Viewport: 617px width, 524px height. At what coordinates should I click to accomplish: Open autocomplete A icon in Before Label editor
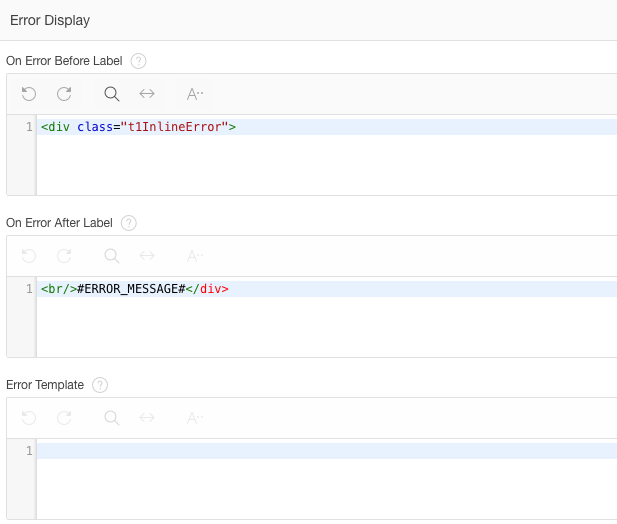[x=195, y=94]
